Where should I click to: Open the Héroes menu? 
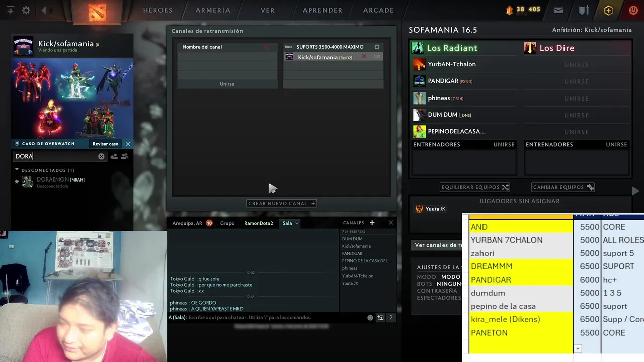click(157, 10)
